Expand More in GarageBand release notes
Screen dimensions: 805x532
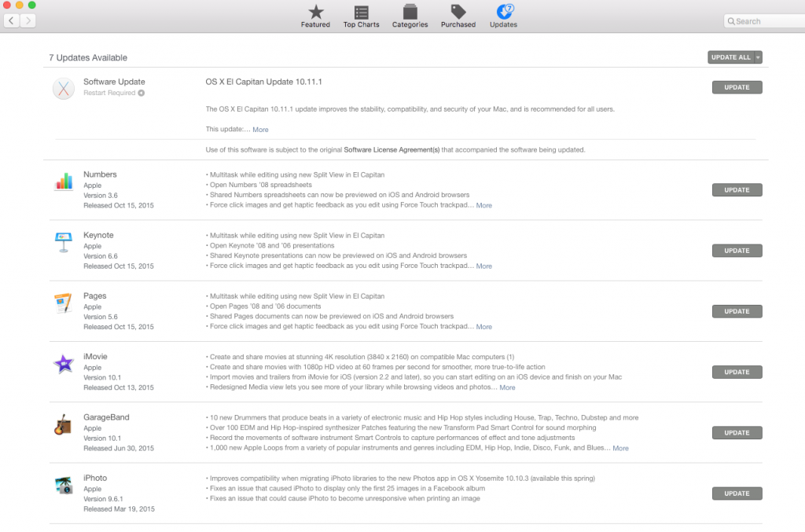coord(620,448)
